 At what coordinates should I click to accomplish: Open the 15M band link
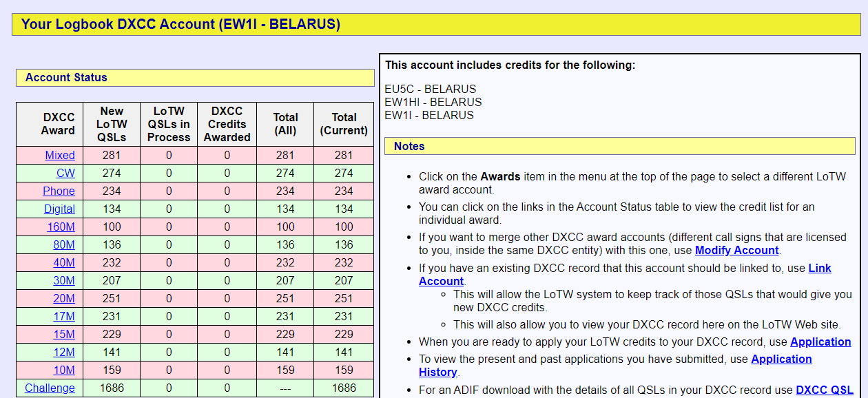pos(64,335)
